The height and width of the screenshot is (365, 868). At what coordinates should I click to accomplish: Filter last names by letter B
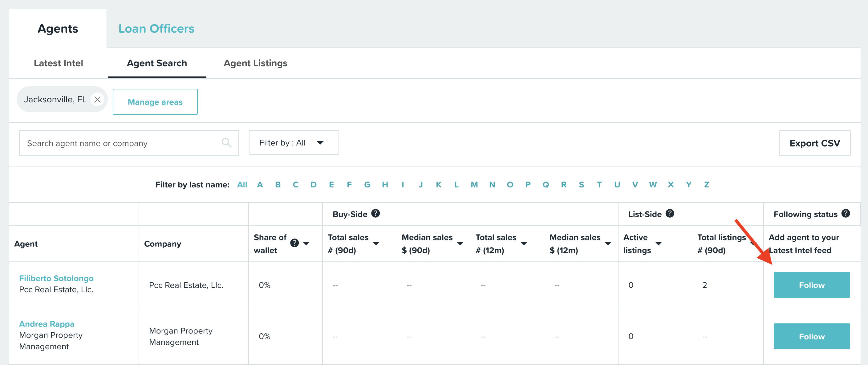(278, 185)
